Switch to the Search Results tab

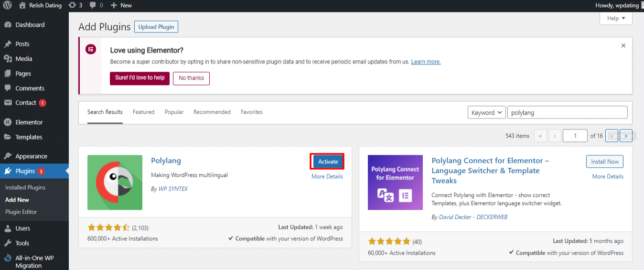click(105, 112)
